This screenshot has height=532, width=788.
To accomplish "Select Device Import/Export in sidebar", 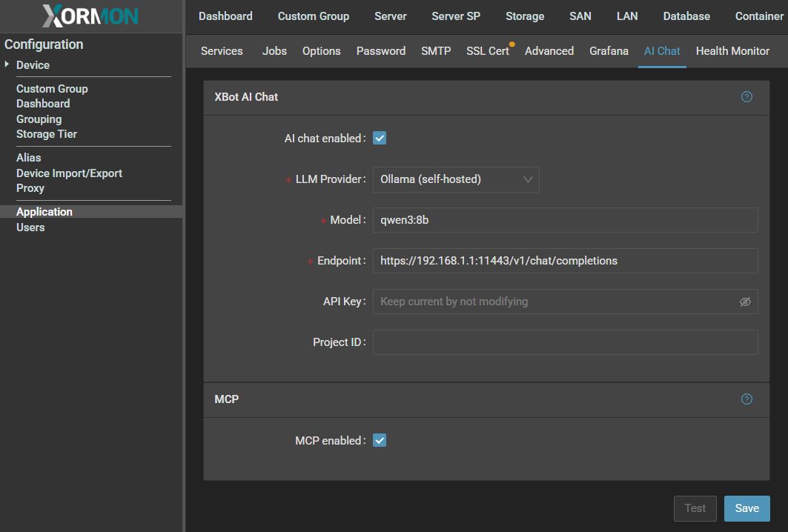I will coord(69,173).
